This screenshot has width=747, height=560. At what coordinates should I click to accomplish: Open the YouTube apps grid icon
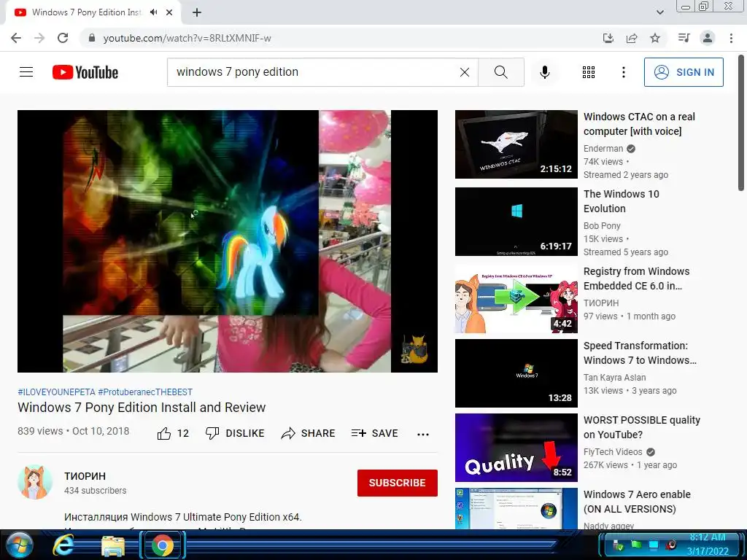pos(589,72)
